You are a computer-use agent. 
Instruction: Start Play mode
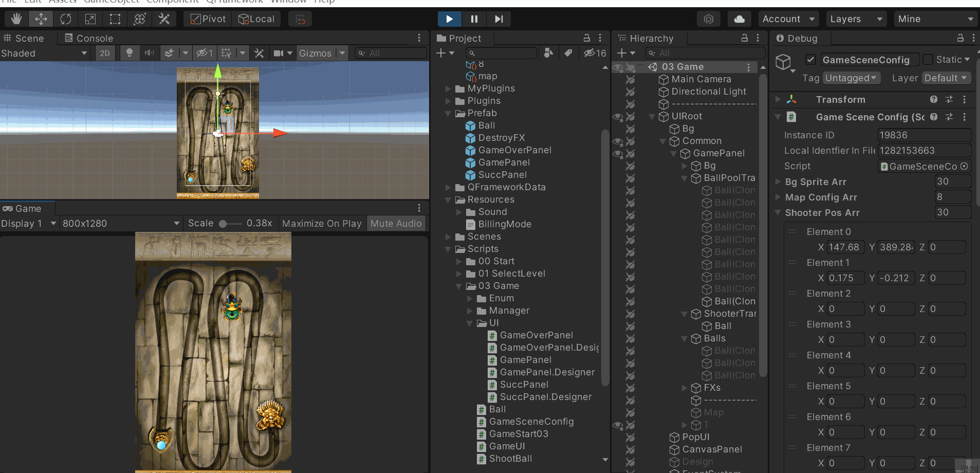tap(449, 19)
